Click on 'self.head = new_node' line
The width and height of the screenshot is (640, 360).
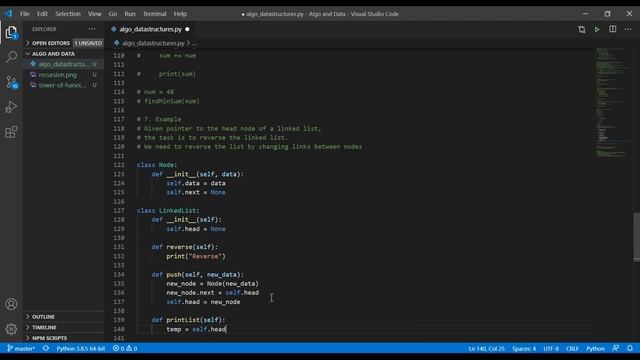pos(203,302)
